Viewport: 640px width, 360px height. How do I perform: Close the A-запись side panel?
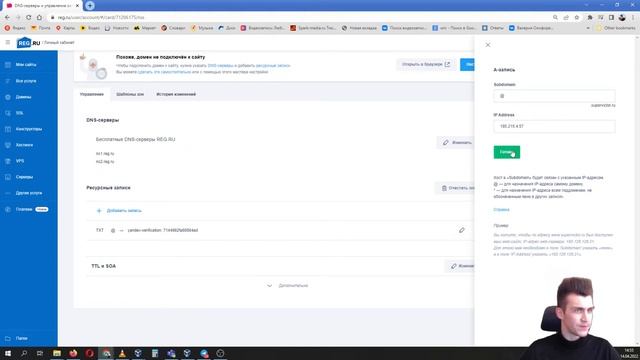pos(488,45)
